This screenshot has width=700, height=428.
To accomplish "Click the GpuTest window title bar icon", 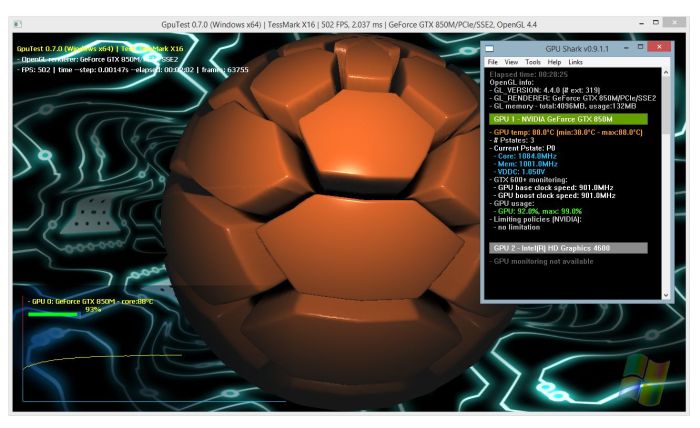I will (x=17, y=24).
